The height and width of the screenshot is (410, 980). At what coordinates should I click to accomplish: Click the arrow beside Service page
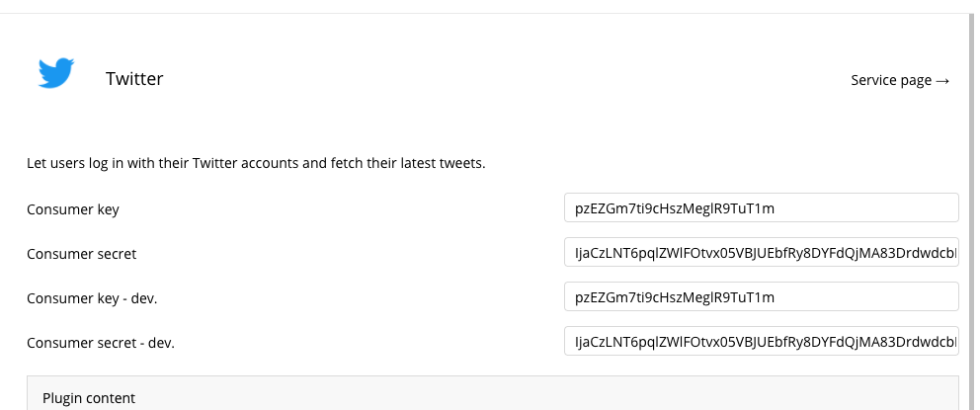click(942, 81)
